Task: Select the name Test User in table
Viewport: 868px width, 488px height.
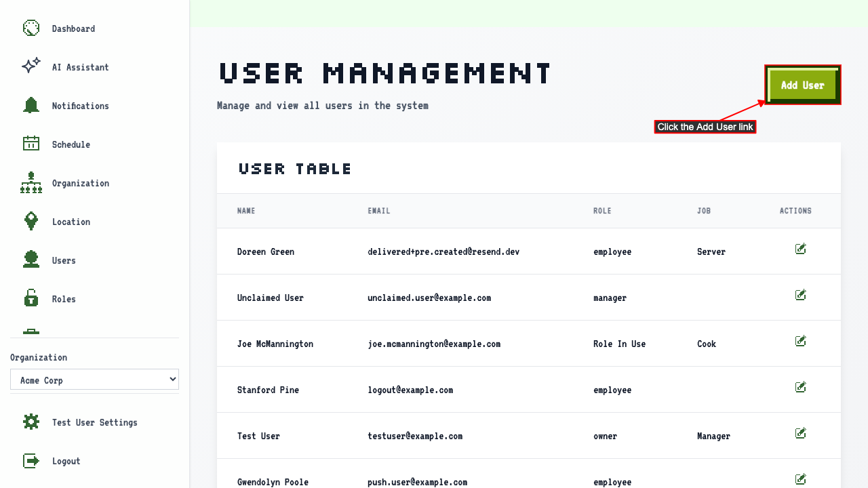Action: click(x=258, y=436)
